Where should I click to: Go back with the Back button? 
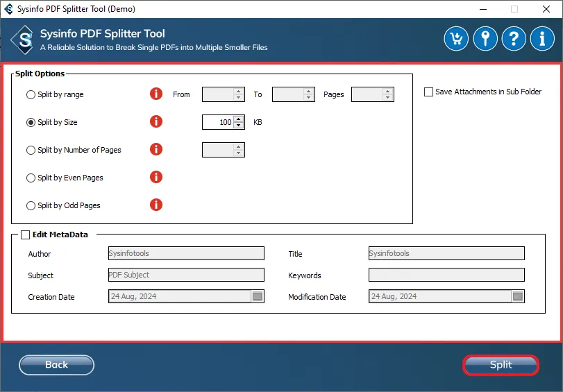pyautogui.click(x=56, y=365)
